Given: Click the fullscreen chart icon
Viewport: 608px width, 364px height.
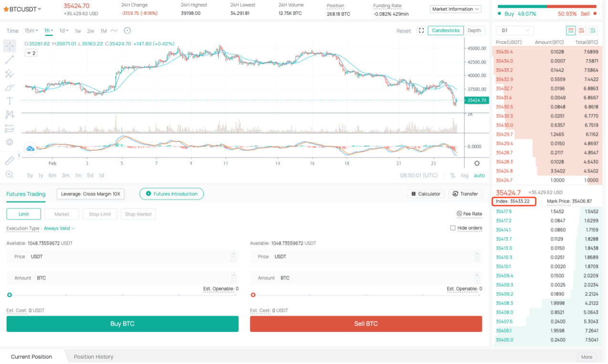Looking at the screenshot, I should pos(421,31).
